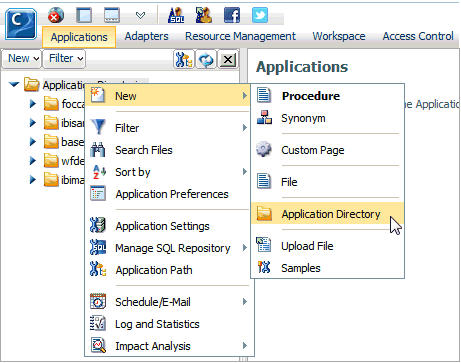
Task: Click the Custom Page gear icon
Action: pyautogui.click(x=264, y=149)
